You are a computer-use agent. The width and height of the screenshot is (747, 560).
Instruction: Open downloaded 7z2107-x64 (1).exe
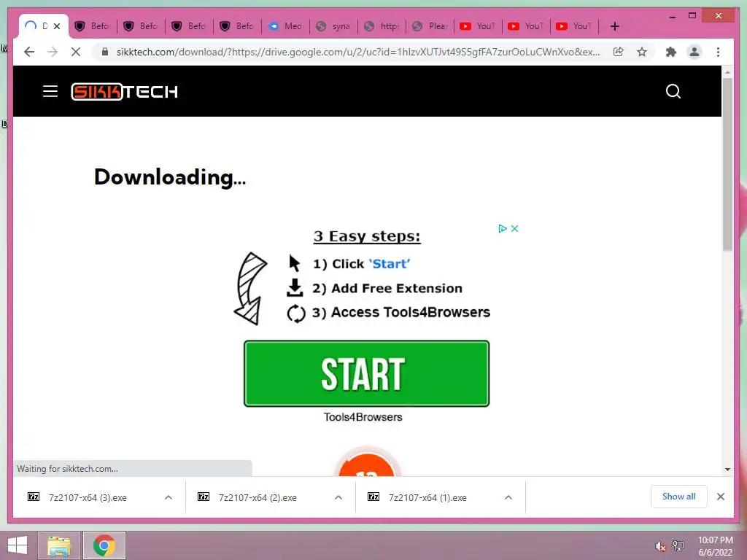(427, 497)
